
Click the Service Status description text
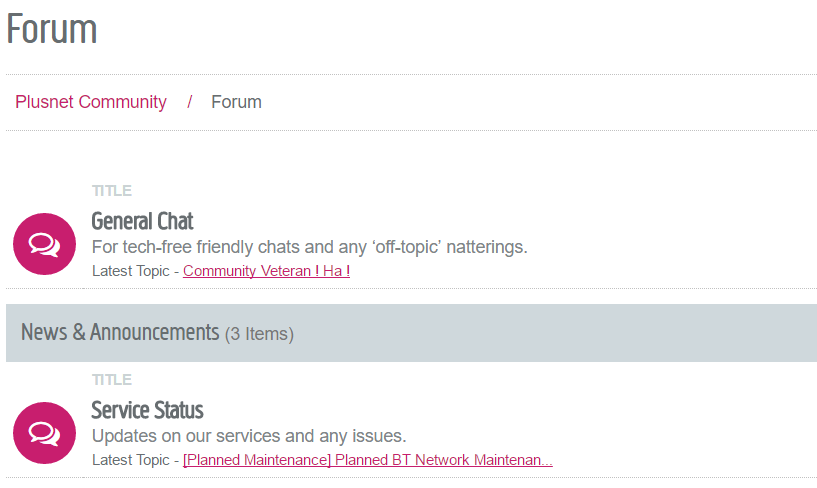(x=249, y=436)
